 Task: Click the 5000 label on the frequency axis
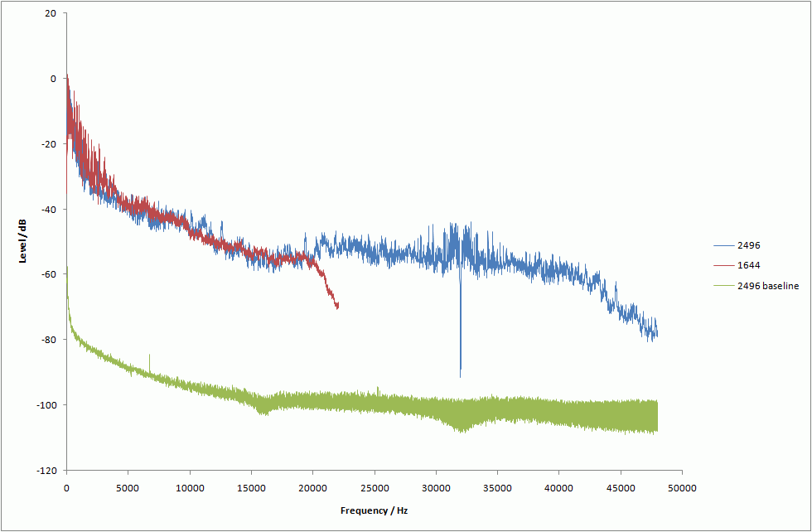(x=128, y=487)
